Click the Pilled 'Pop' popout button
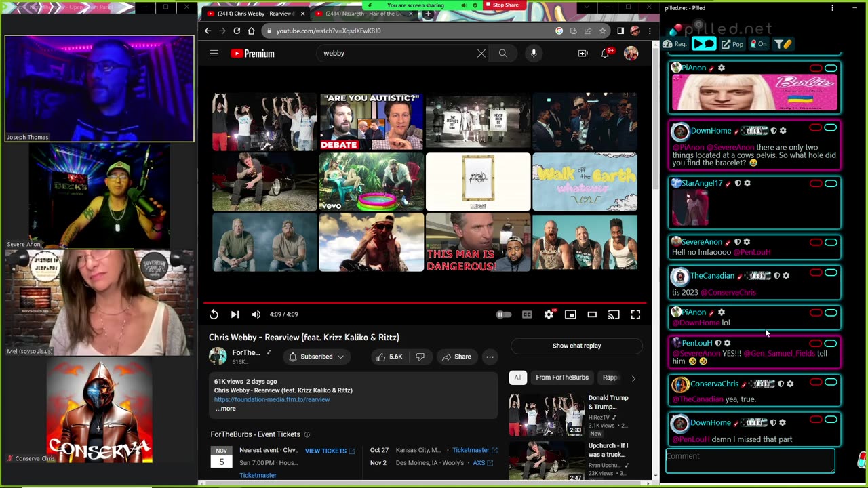The width and height of the screenshot is (868, 488). click(x=732, y=44)
